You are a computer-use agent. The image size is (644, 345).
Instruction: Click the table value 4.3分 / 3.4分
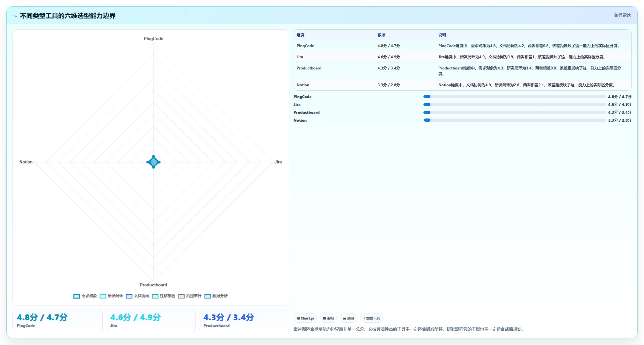click(x=389, y=68)
